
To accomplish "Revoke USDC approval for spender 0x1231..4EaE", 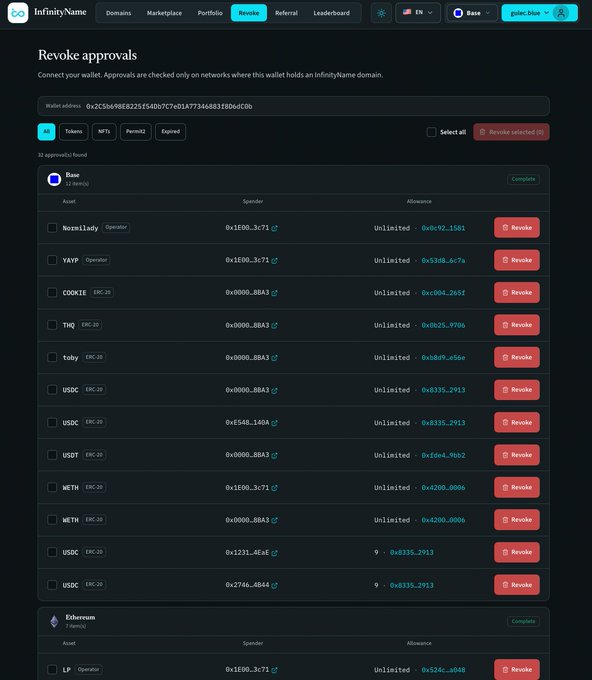I will 517,552.
